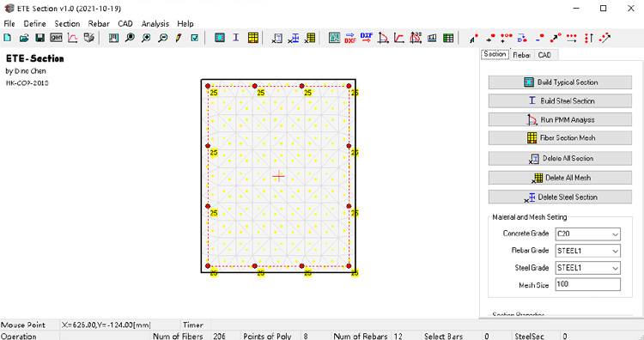Toggle the checkmark icon in the toolbar
644x340 pixels.
(x=195, y=38)
